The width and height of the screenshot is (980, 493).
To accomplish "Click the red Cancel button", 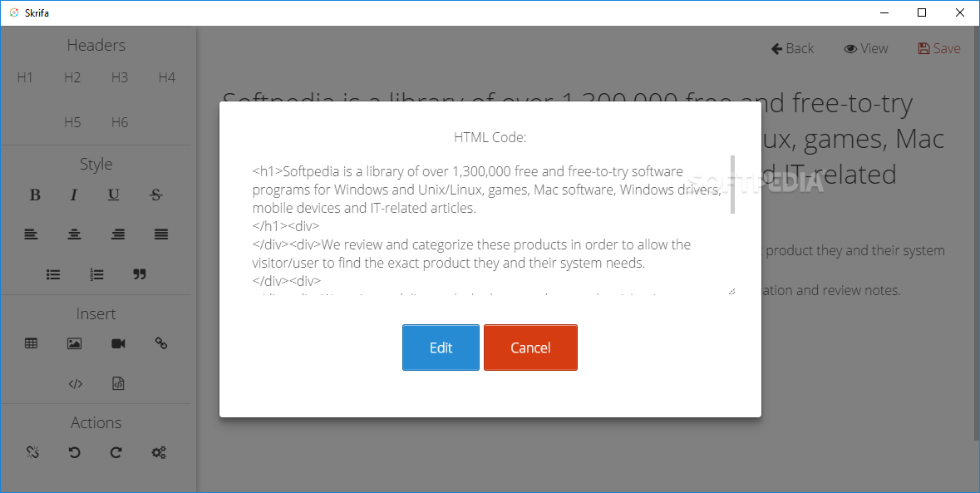I will 530,348.
